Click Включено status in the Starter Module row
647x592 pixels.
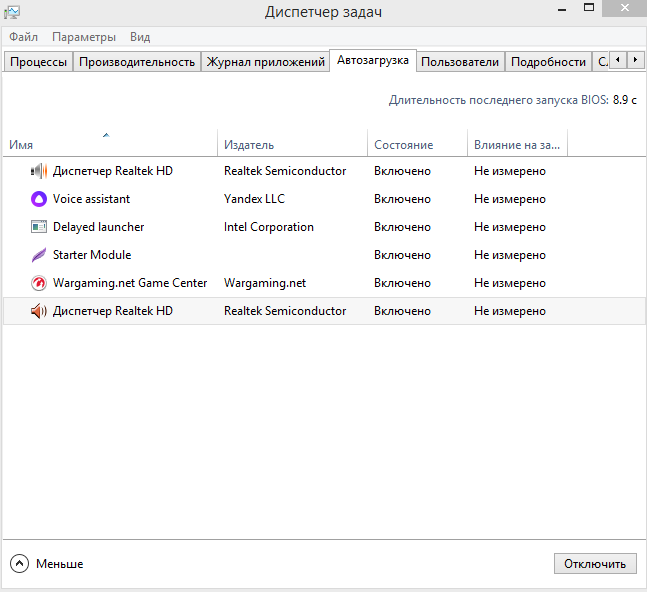point(402,255)
